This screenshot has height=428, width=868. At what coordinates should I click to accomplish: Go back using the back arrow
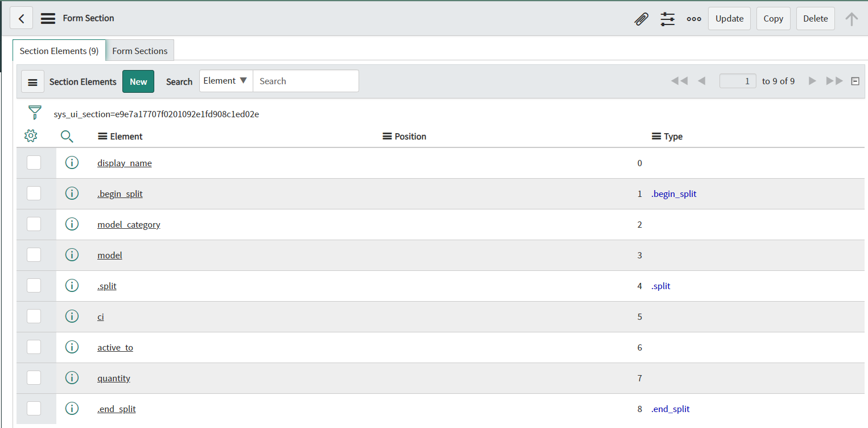(21, 18)
